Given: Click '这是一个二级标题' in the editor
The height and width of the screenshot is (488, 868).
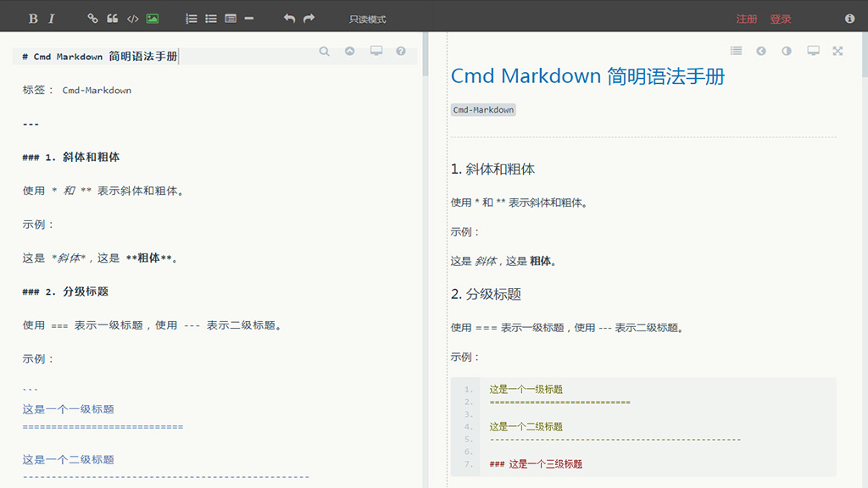Looking at the screenshot, I should pyautogui.click(x=68, y=459).
